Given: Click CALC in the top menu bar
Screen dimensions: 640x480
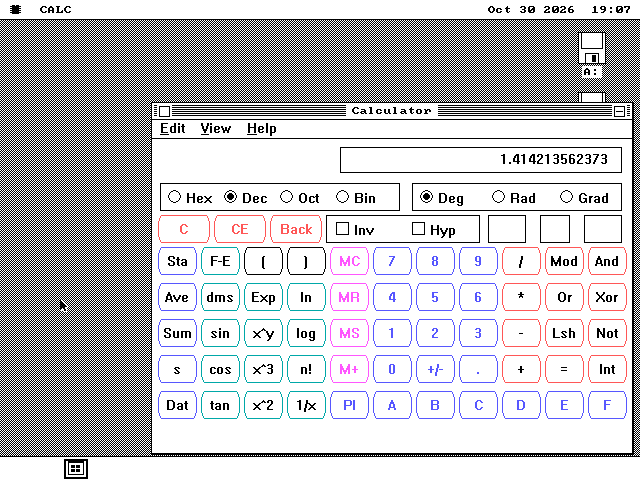Looking at the screenshot, I should [56, 9].
